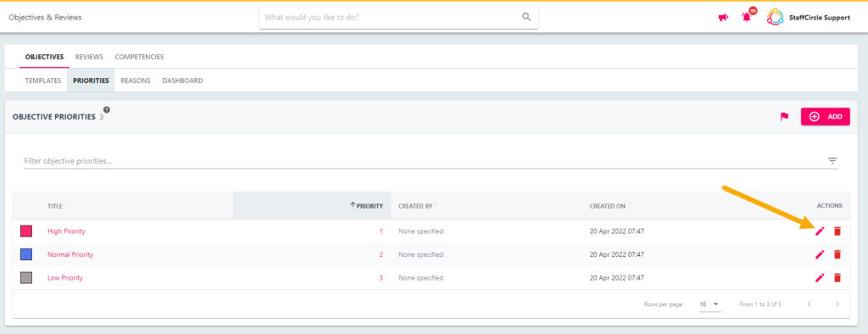The width and height of the screenshot is (868, 334).
Task: Open the filter options icon
Action: (832, 160)
